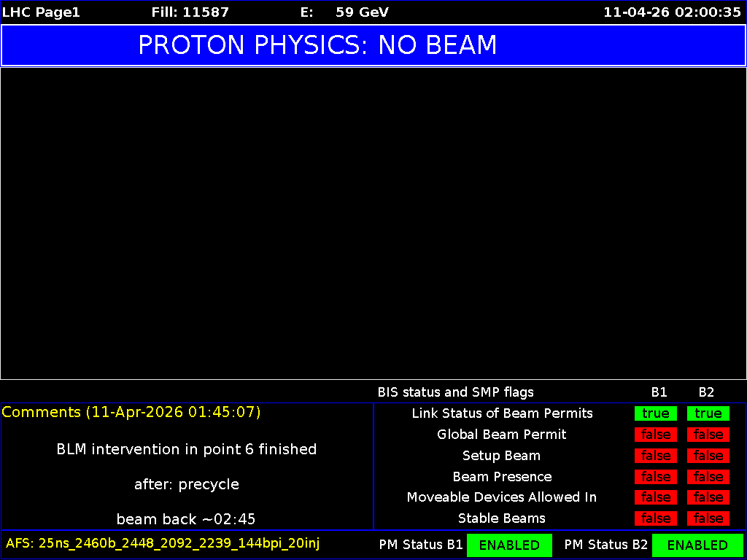Select the Fill: 11587 indicator
The image size is (747, 560).
click(190, 12)
